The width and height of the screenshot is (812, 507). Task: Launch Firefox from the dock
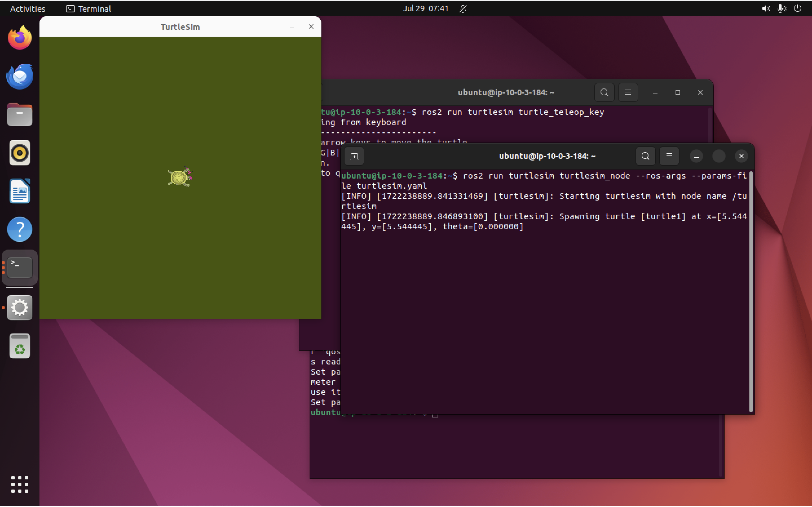(x=19, y=37)
